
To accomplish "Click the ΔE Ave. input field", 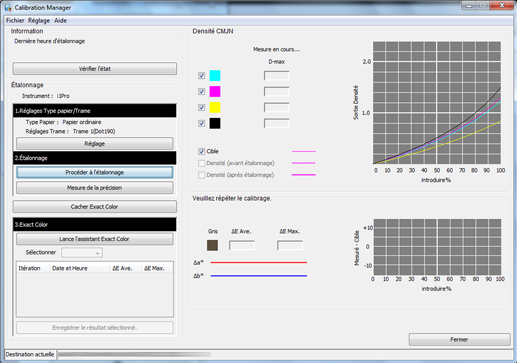I will click(x=242, y=246).
